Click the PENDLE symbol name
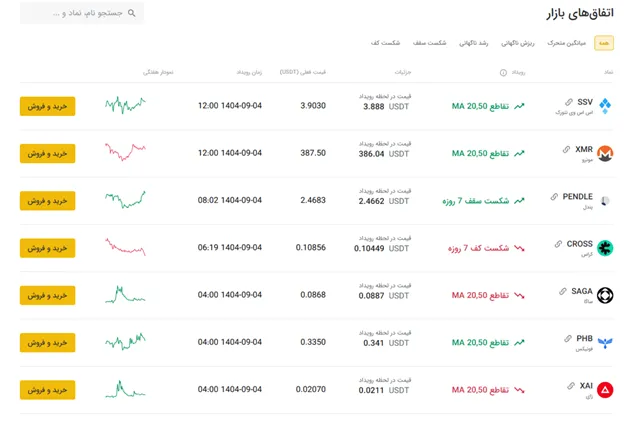This screenshot has width=624, height=421. click(577, 197)
